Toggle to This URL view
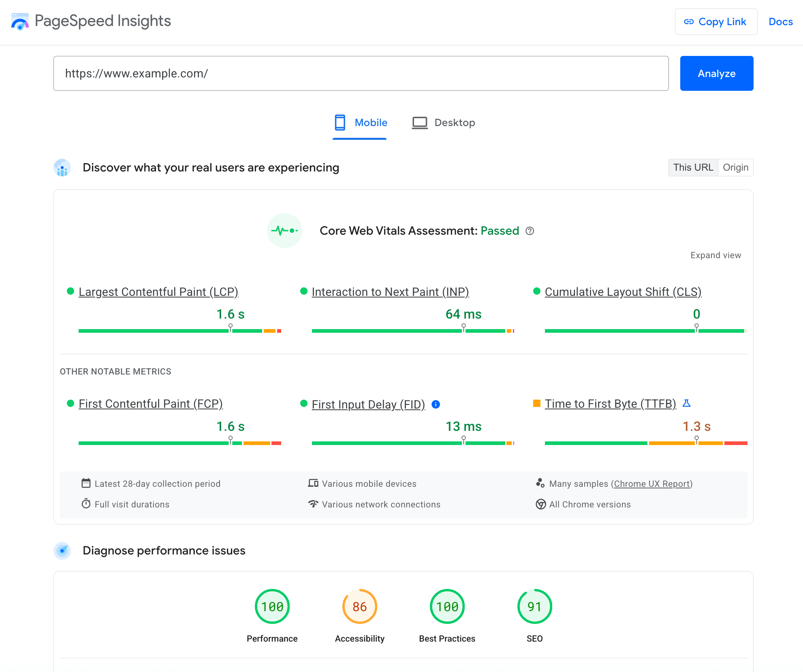Viewport: 803px width, 672px height. (693, 167)
